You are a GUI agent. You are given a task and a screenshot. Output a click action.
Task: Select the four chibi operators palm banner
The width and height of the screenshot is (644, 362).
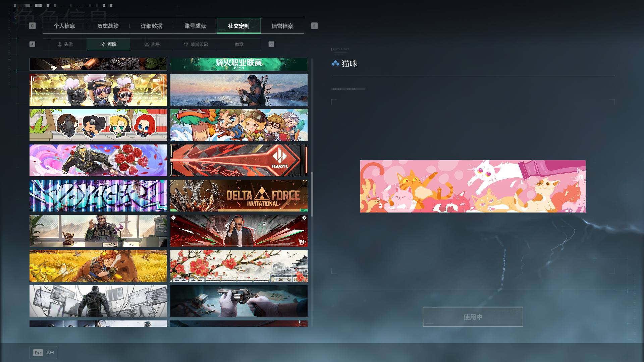(x=98, y=125)
